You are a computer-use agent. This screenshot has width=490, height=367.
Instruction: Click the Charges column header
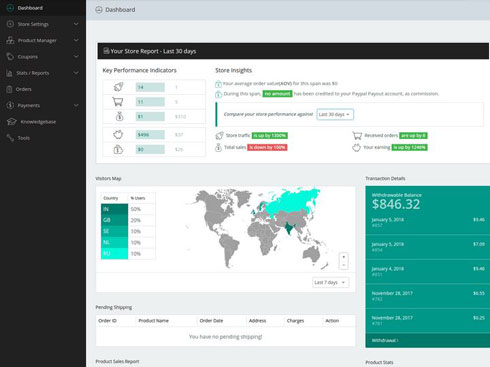point(295,321)
